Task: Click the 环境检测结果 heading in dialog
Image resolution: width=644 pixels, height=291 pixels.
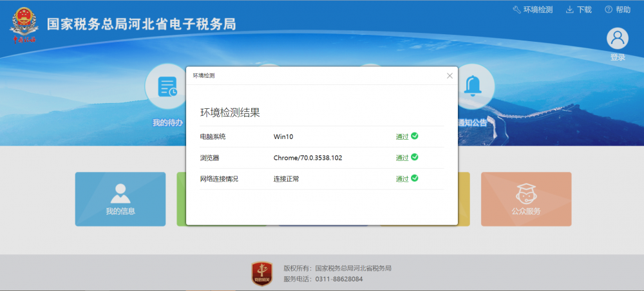Action: [230, 113]
